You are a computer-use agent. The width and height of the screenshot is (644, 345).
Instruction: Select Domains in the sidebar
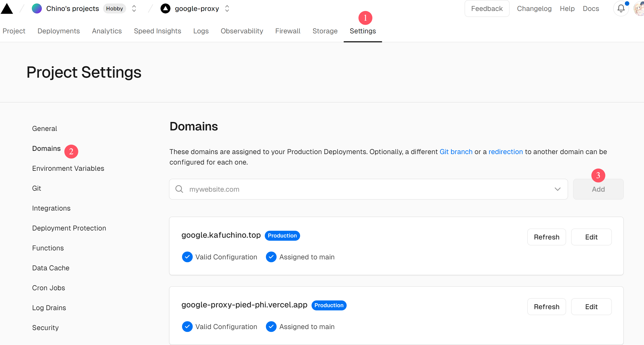click(x=46, y=149)
